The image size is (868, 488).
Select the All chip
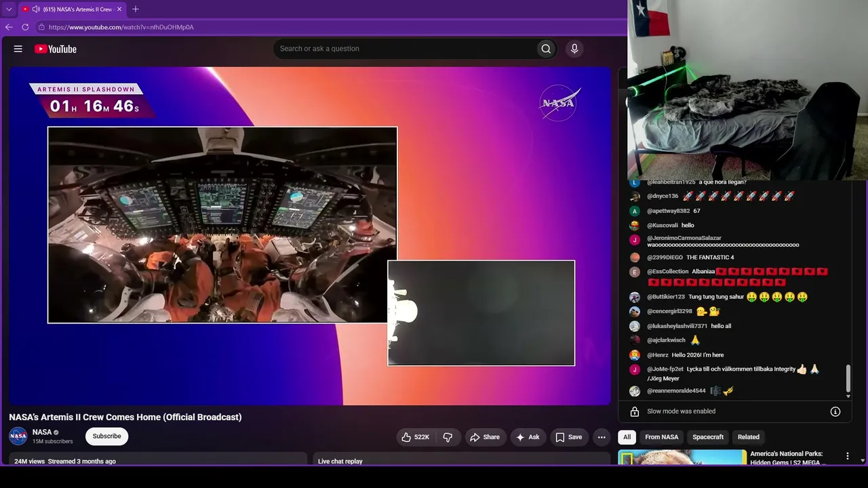[627, 437]
